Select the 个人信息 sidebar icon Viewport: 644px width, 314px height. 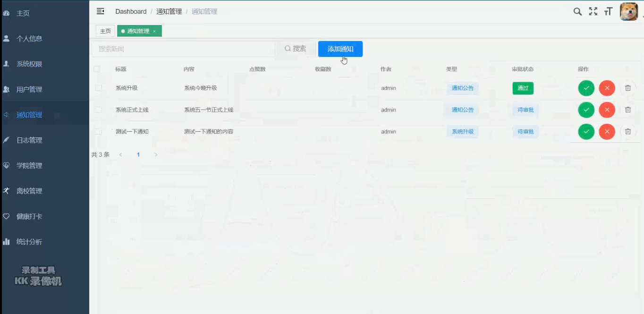(x=6, y=38)
